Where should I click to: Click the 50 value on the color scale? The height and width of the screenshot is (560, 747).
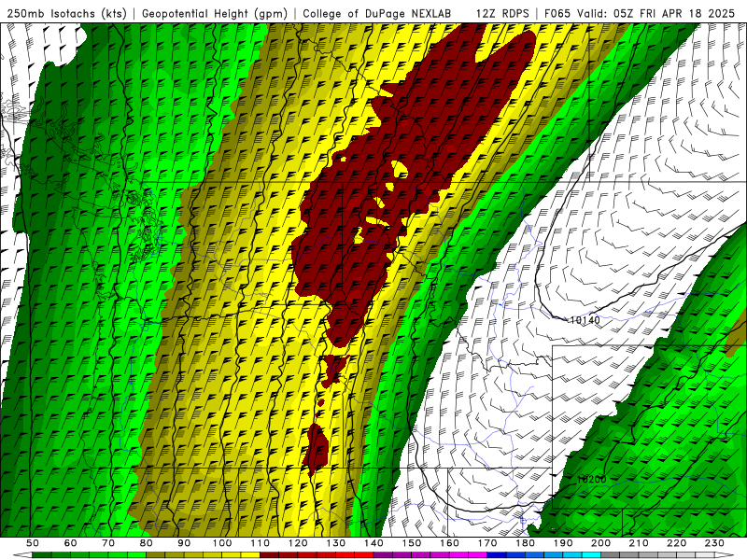pyautogui.click(x=33, y=543)
